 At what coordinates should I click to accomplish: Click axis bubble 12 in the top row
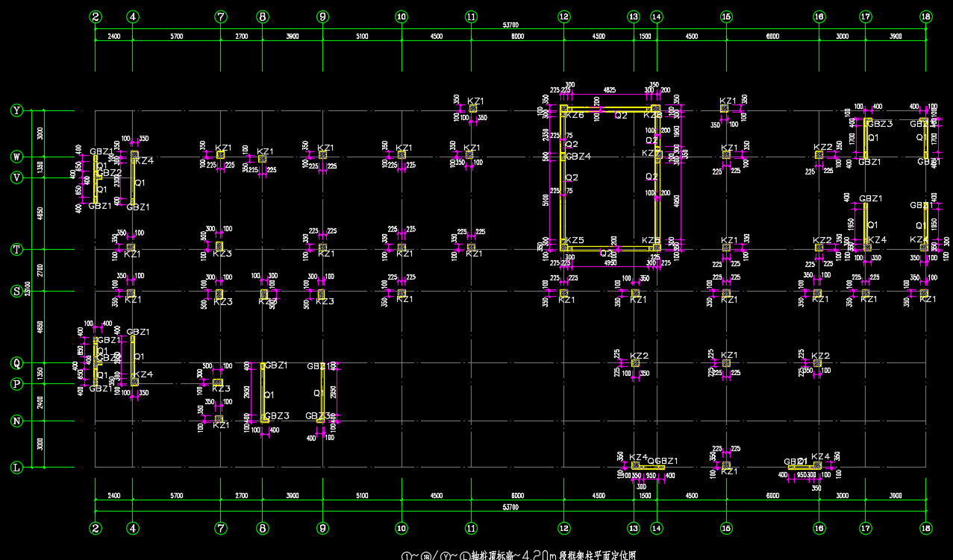pos(563,16)
